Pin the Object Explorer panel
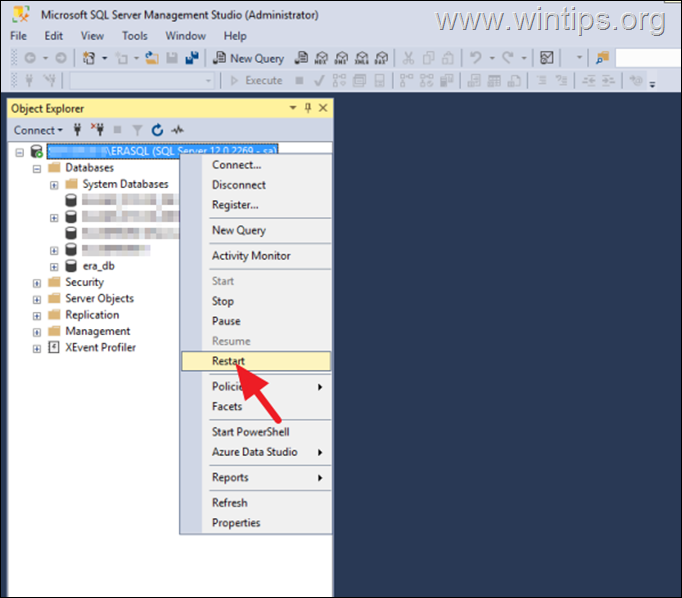Viewport: 682px width, 598px height. (308, 108)
